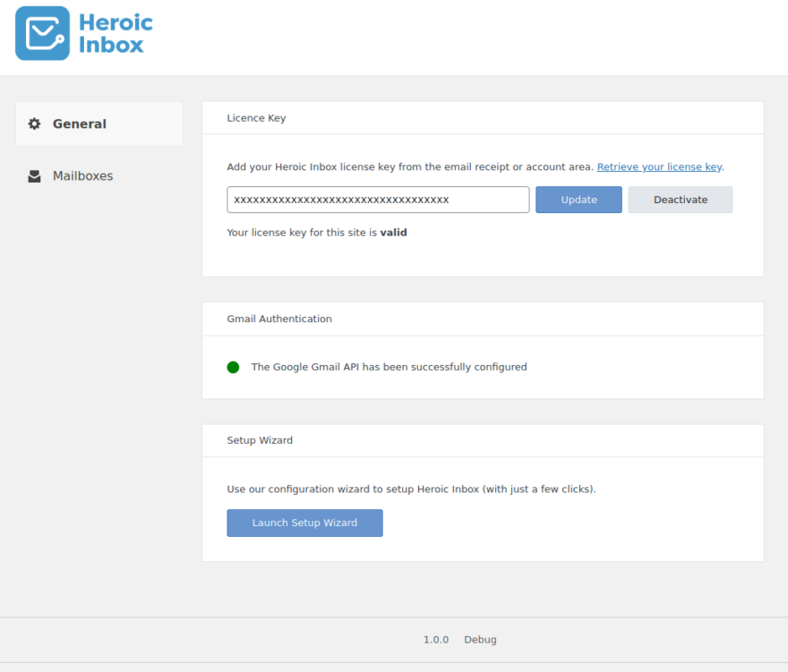This screenshot has width=788, height=672.
Task: Deactivate the license key
Action: 681,200
